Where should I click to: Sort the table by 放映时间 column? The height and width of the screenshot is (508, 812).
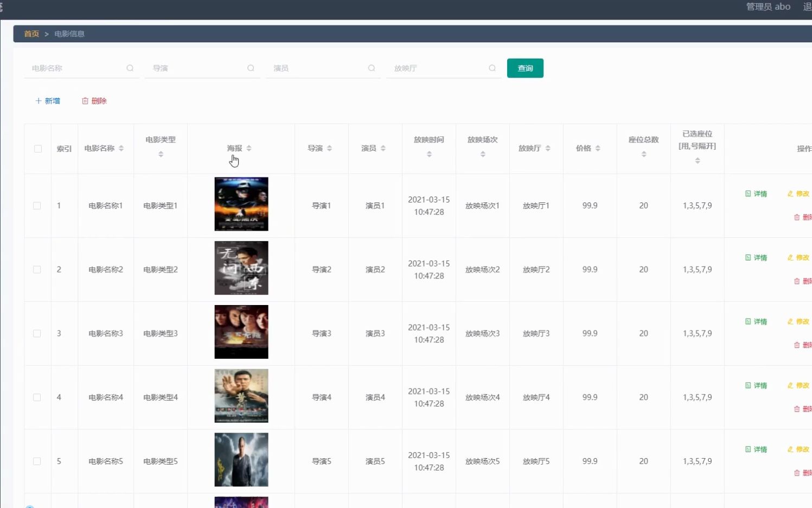[429, 154]
